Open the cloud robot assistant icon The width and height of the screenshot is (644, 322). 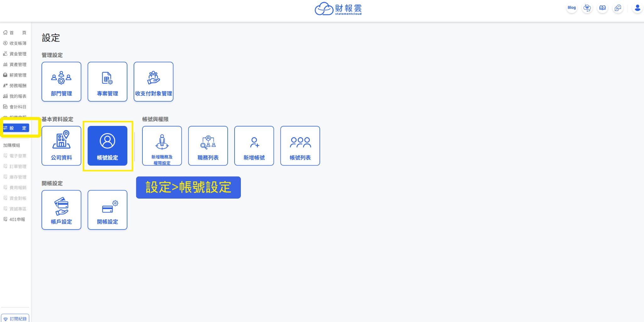587,8
